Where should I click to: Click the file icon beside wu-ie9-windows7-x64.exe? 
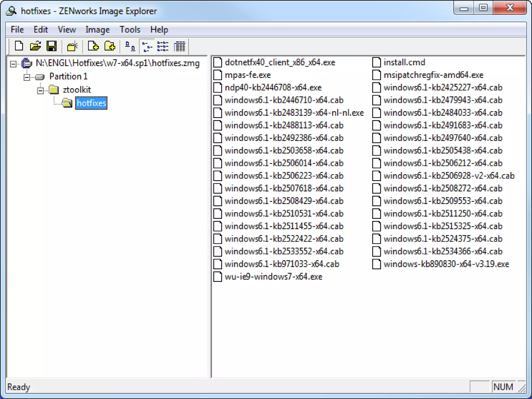point(218,277)
